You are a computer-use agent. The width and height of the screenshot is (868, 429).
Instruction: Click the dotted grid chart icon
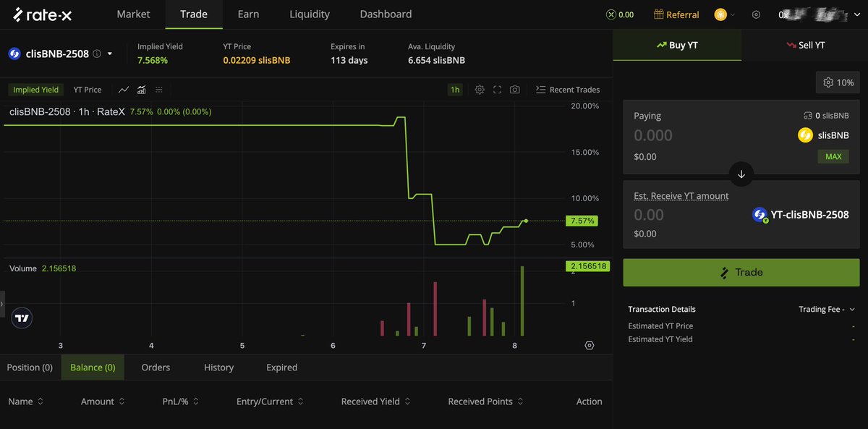tap(158, 90)
